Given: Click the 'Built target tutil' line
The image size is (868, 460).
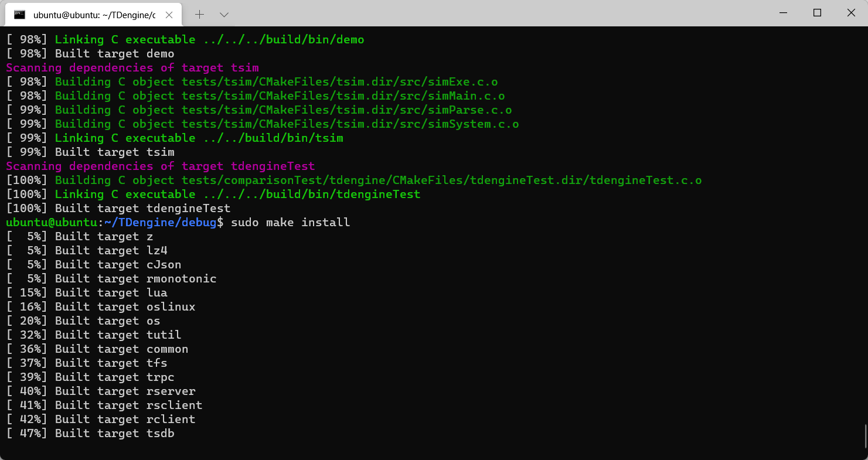Looking at the screenshot, I should click(x=94, y=335).
